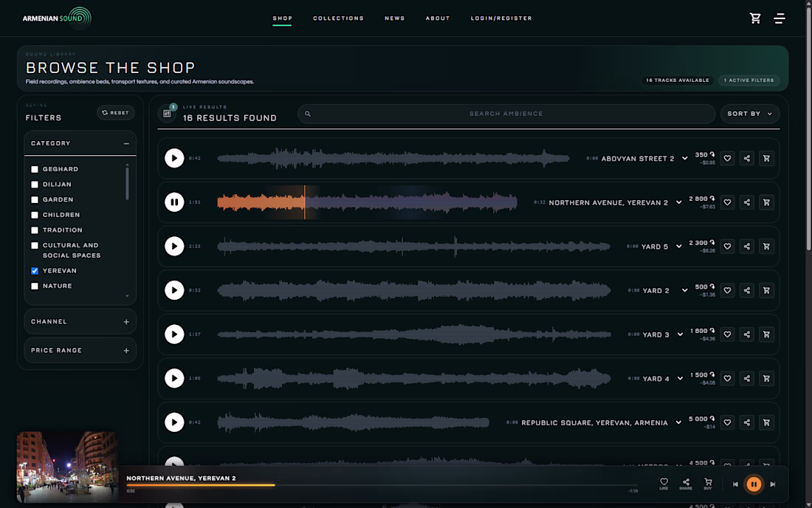
Task: Uncheck the Yerevan category filter
Action: [35, 271]
